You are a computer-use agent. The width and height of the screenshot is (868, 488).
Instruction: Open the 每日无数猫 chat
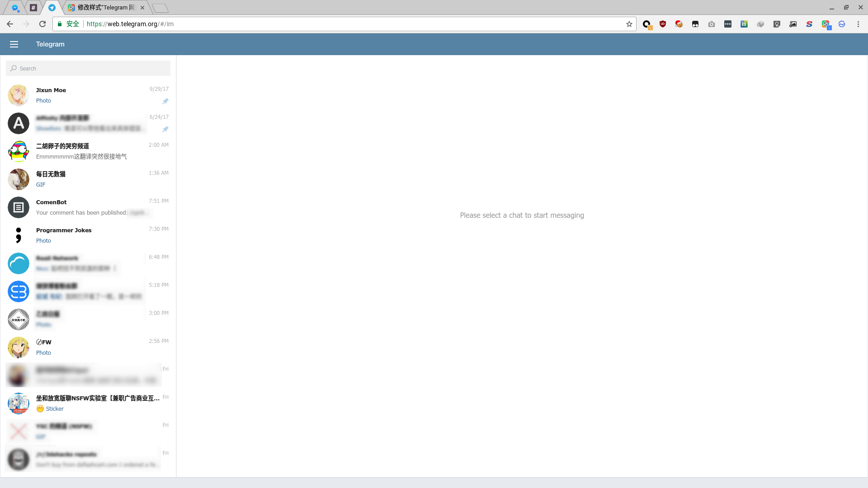click(x=88, y=179)
